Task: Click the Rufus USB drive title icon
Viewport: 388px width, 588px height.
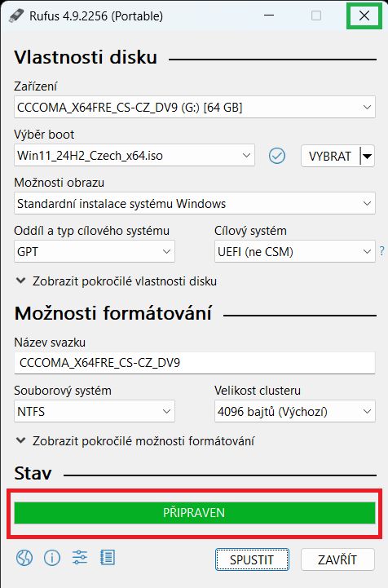Action: (16, 15)
